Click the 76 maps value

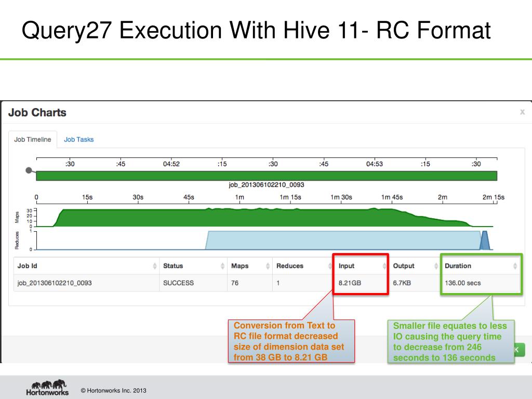click(235, 283)
